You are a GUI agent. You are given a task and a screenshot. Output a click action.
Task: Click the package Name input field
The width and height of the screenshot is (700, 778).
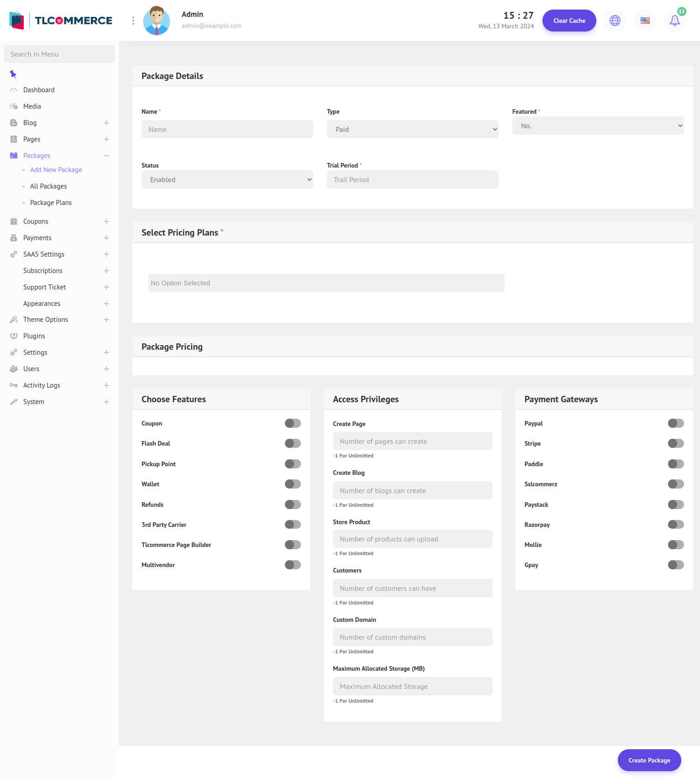tap(227, 129)
